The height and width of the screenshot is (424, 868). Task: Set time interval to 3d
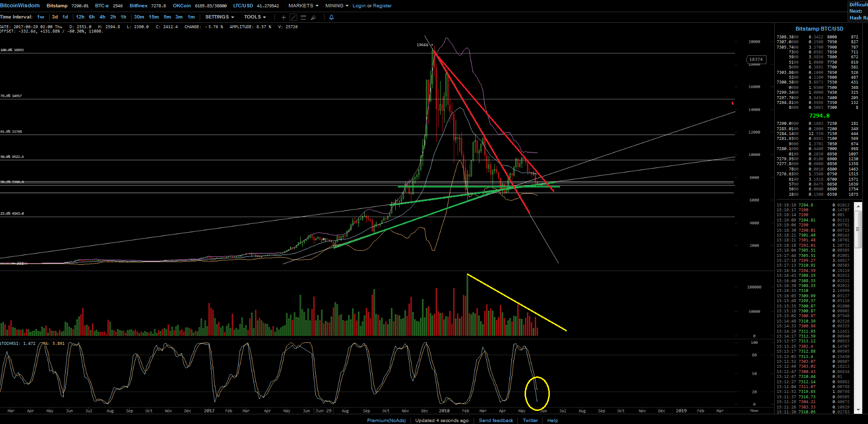(x=55, y=17)
